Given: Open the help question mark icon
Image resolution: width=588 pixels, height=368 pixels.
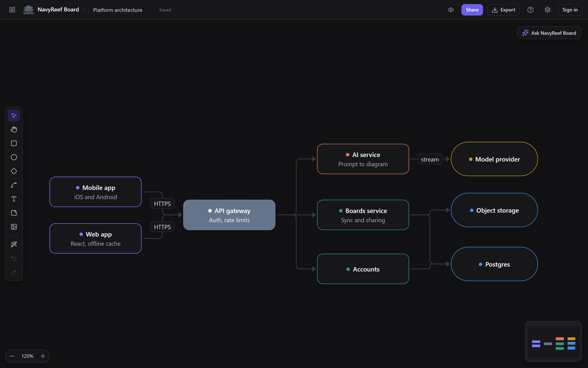Looking at the screenshot, I should click(530, 10).
